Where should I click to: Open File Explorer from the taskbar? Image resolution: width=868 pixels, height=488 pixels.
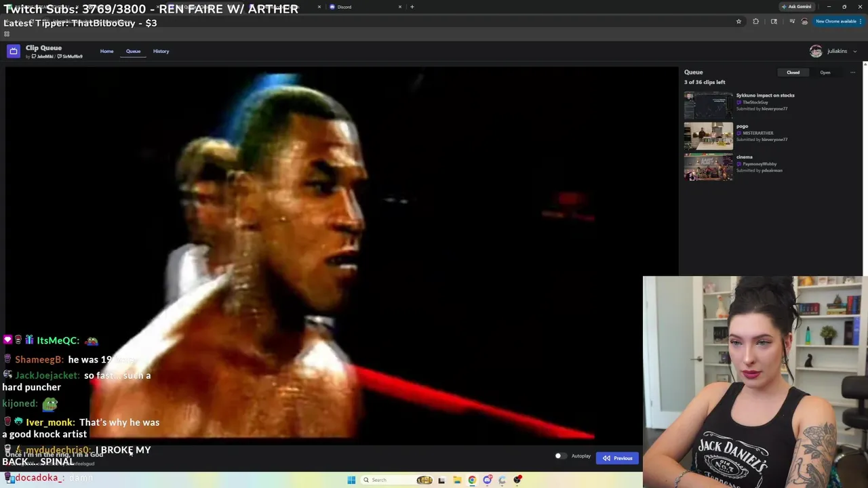click(457, 480)
